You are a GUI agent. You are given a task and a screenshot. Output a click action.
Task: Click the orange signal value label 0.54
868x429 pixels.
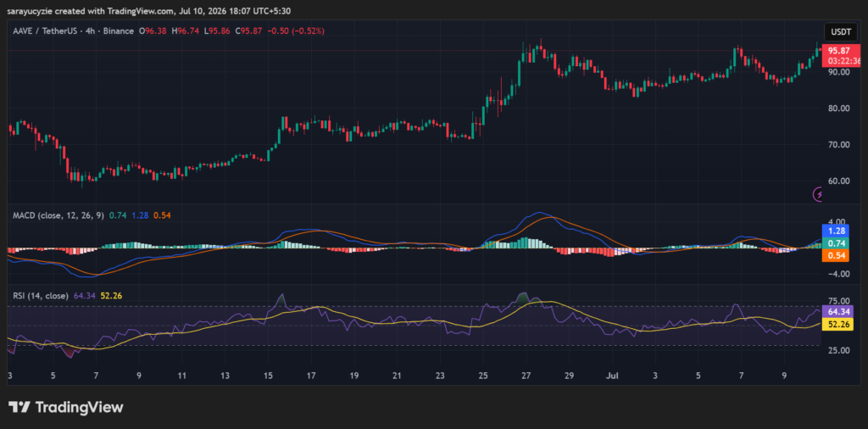[x=834, y=255]
